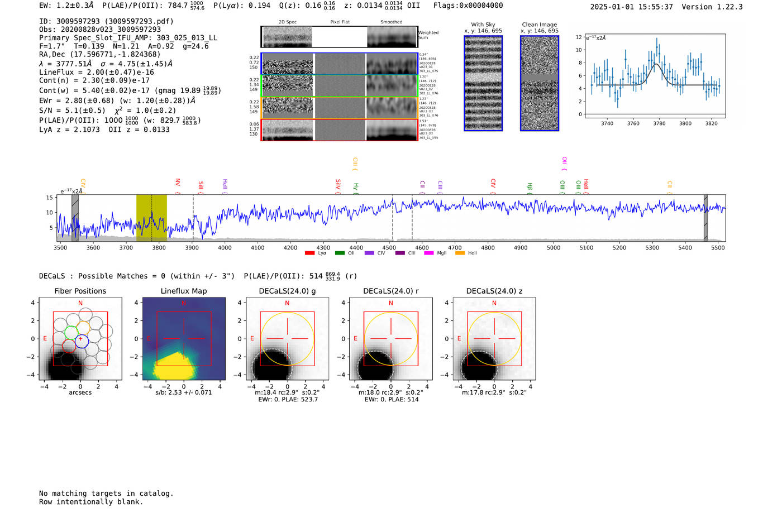Click the orange-outlined 2D spectrum row

tap(339, 108)
